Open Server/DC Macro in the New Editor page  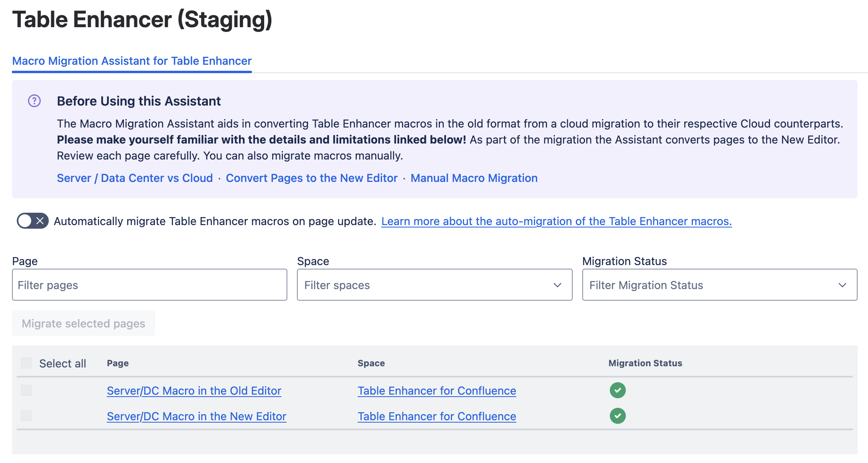tap(196, 416)
